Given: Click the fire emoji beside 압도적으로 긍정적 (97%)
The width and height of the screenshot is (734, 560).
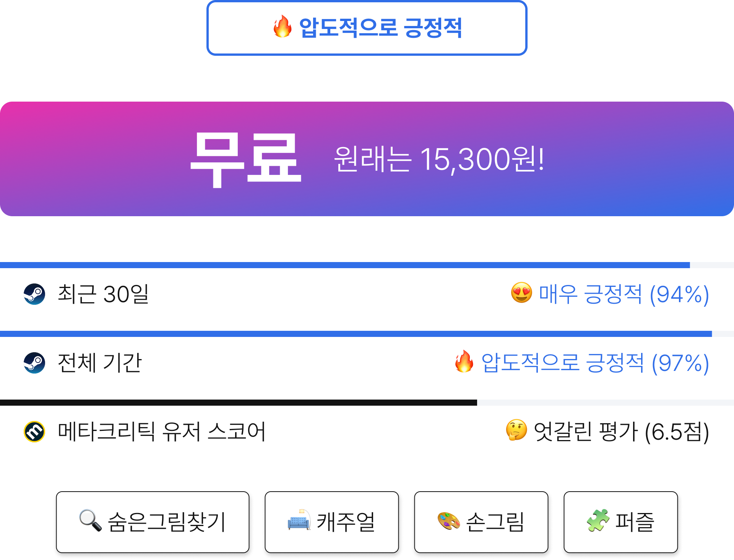Looking at the screenshot, I should click(x=464, y=361).
